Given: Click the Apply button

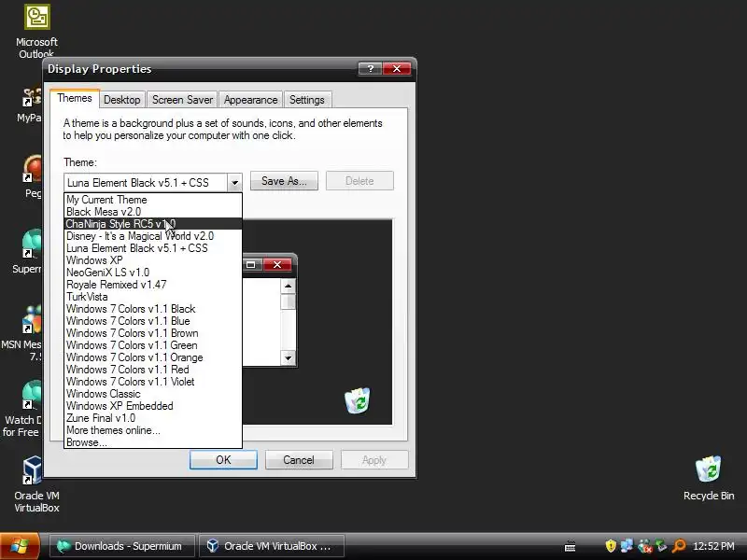Looking at the screenshot, I should pos(374,460).
